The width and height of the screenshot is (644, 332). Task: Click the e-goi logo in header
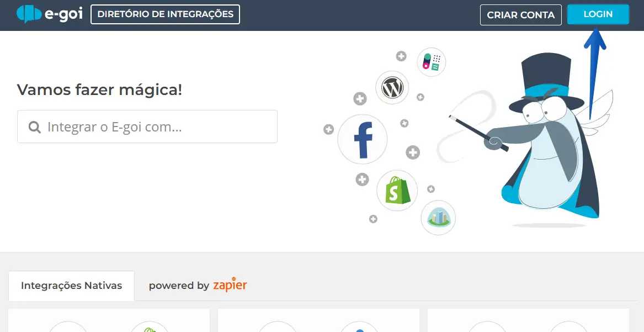pyautogui.click(x=50, y=14)
